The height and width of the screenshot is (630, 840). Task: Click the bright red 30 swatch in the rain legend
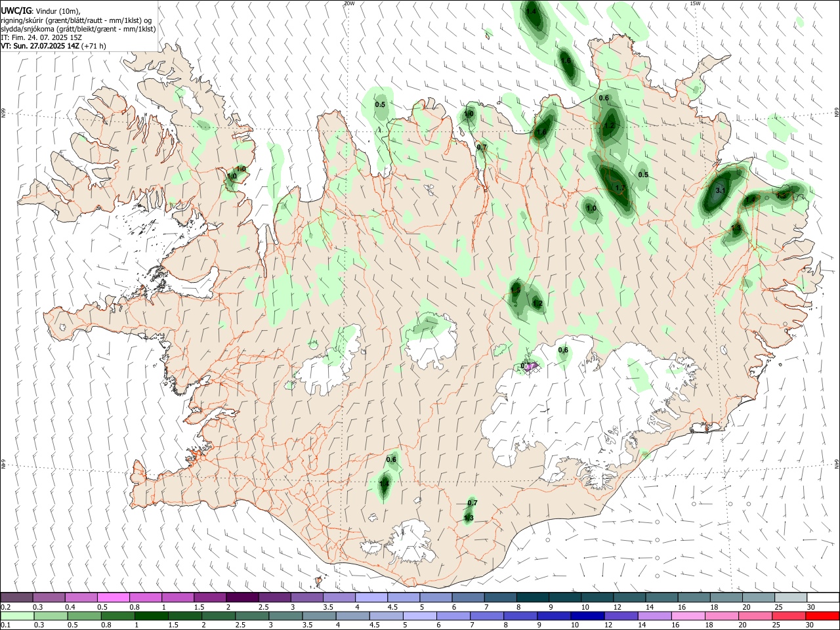click(x=823, y=616)
